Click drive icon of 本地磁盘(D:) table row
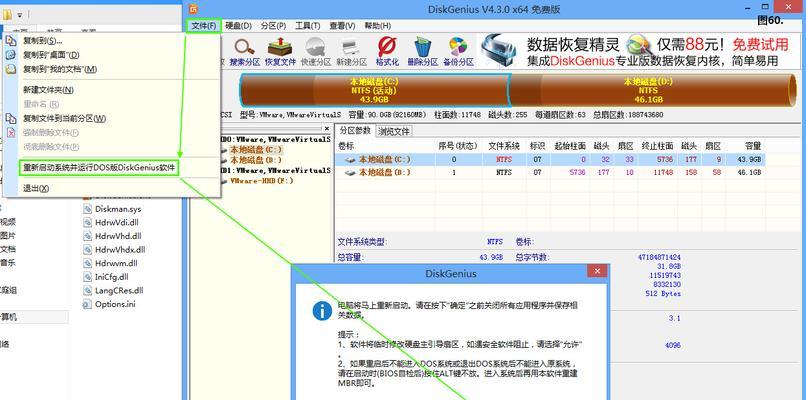Viewport: 806px width, 400px height. coord(351,173)
